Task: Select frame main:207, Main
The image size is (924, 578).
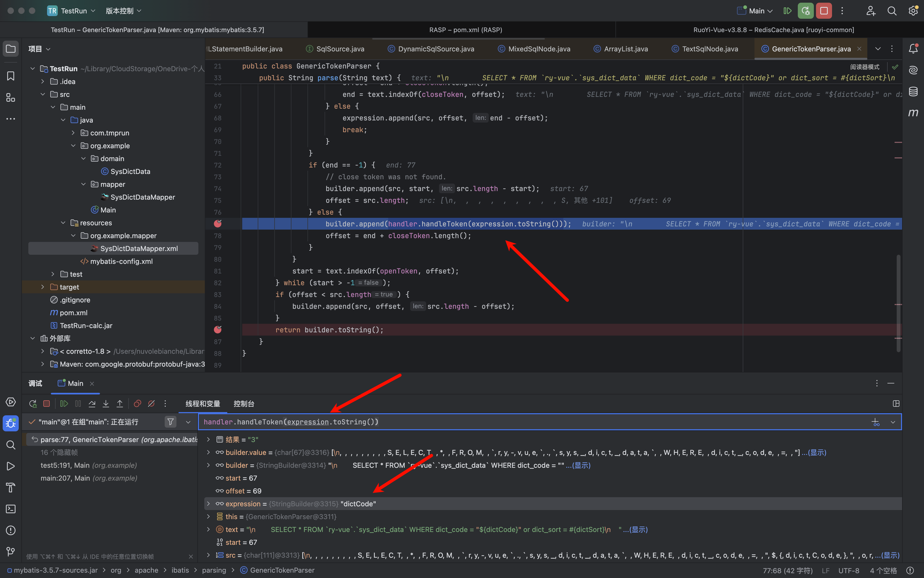Action: point(88,478)
